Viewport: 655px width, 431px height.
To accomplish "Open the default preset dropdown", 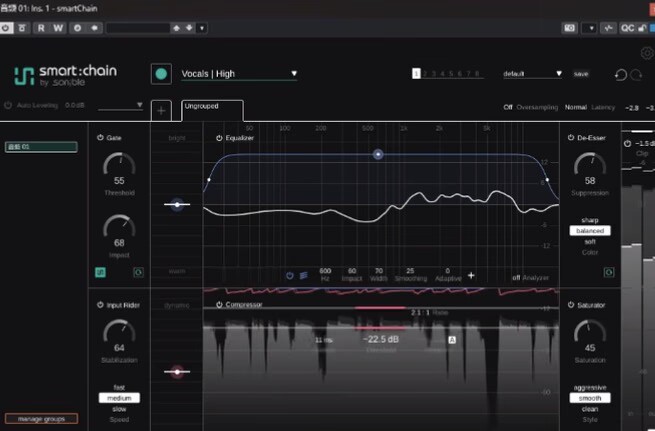I will coord(532,74).
